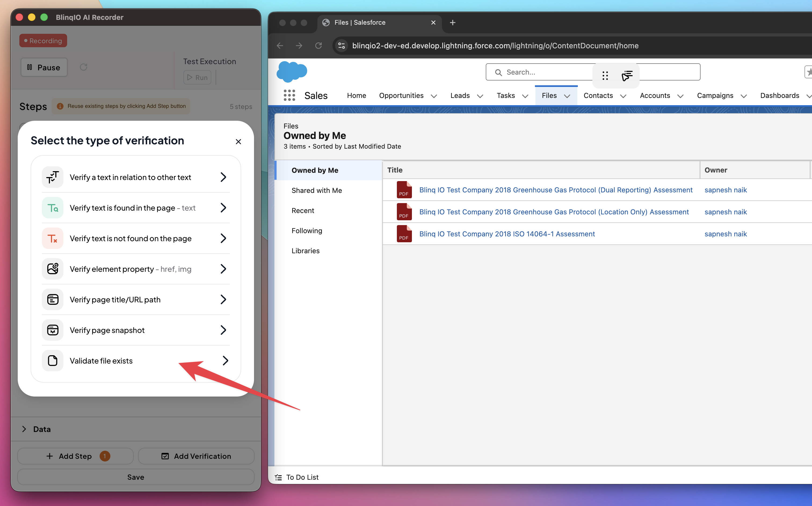Click the floating overlay cursor-select icon
The image size is (812, 506).
tap(627, 76)
